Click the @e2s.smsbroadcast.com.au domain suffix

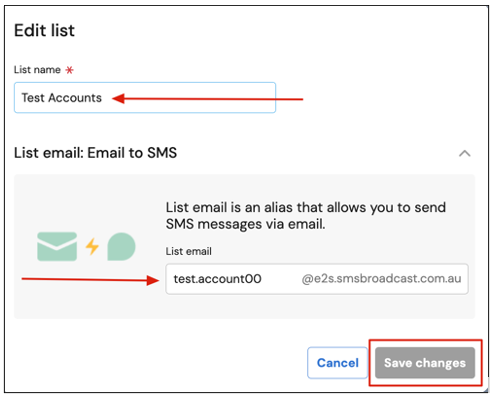point(381,278)
